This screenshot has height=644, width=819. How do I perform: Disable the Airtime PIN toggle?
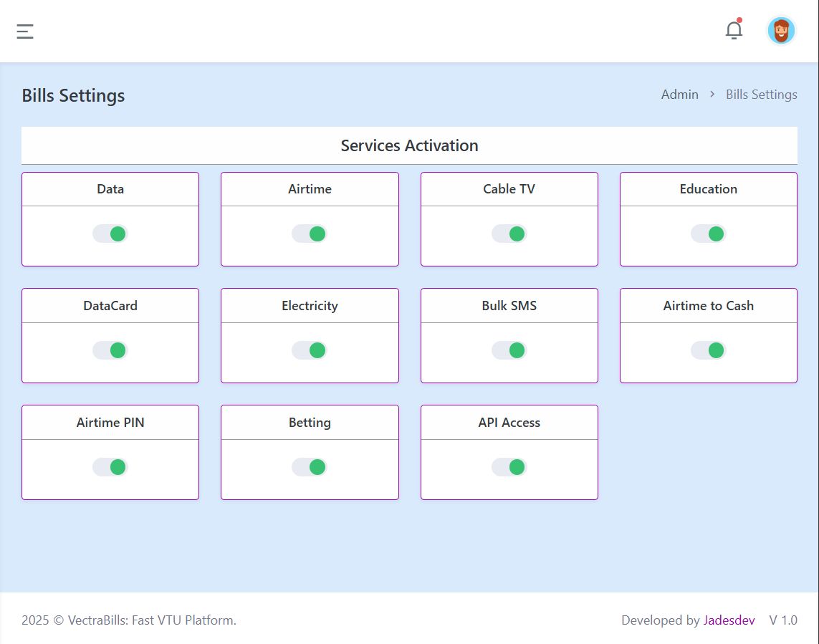click(x=110, y=467)
